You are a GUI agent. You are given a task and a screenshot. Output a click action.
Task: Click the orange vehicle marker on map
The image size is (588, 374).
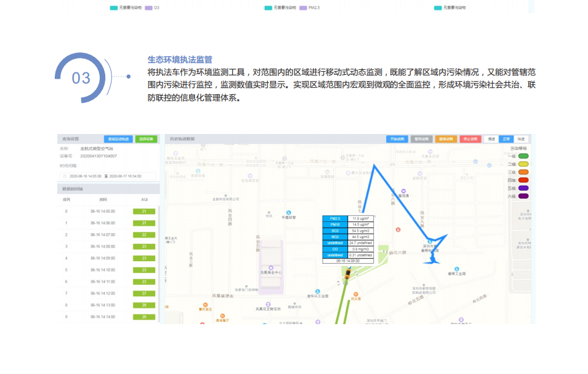coord(348,274)
